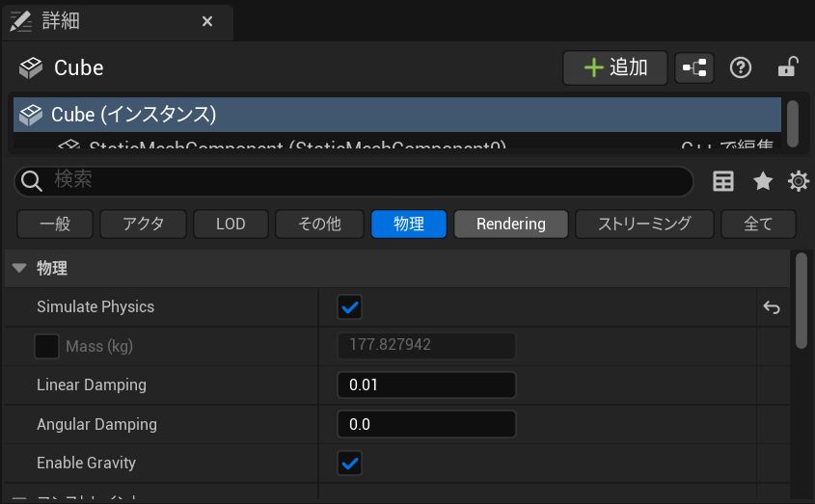This screenshot has height=504, width=815.
Task: Open details settings gear icon
Action: click(799, 181)
